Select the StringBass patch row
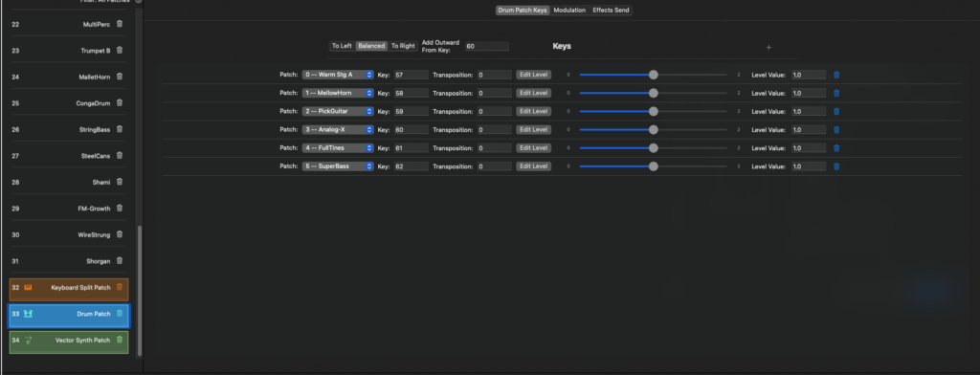 69,129
